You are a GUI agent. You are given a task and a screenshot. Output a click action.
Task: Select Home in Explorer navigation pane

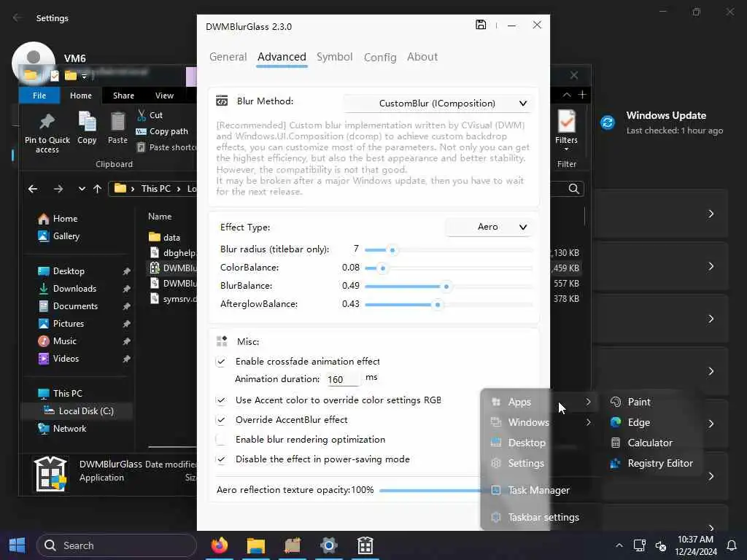pos(58,219)
